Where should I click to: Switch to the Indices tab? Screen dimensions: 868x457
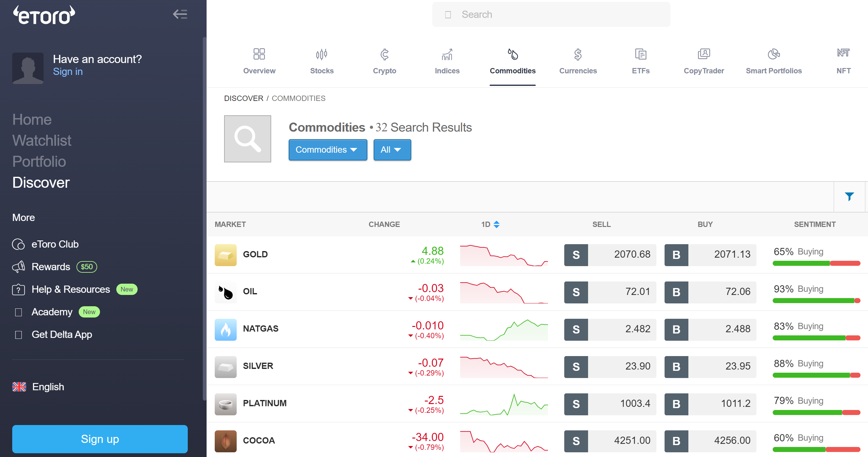447,62
